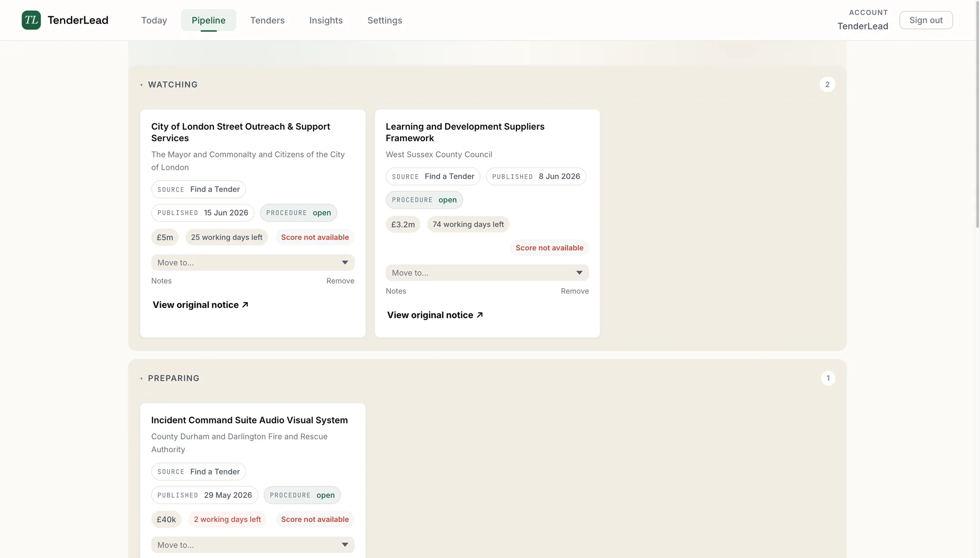Open the Settings tab
This screenshot has width=980, height=558.
tap(385, 20)
